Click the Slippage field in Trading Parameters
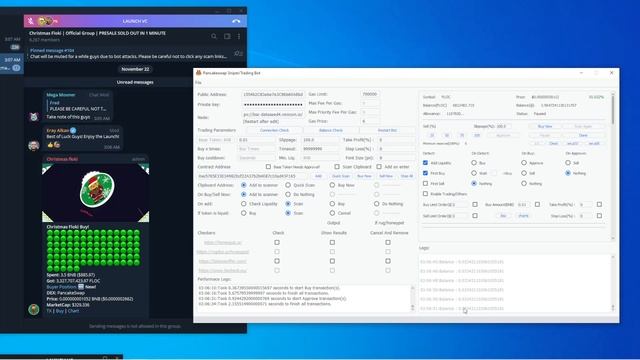Viewport: 640px width, 360px height. [320, 140]
